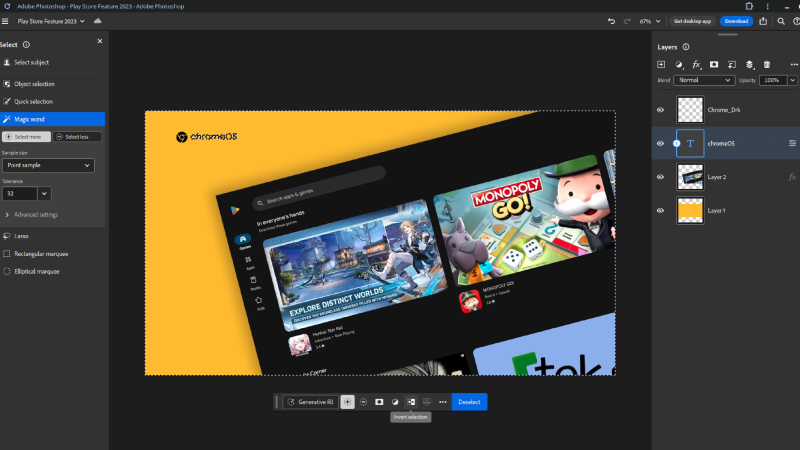Click the Tolerance value field
Image resolution: width=800 pixels, height=450 pixels.
(20, 194)
